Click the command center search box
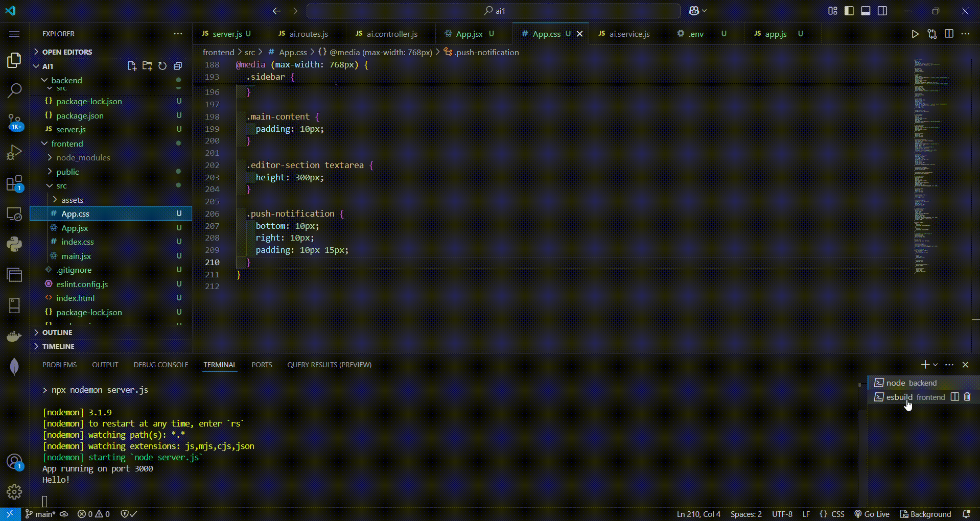Viewport: 980px width, 521px height. [x=494, y=11]
